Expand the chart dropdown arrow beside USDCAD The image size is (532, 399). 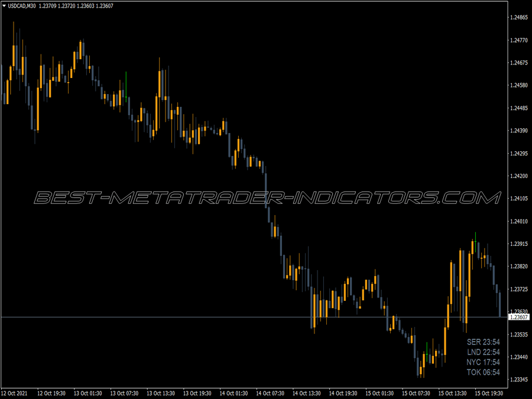[4, 5]
